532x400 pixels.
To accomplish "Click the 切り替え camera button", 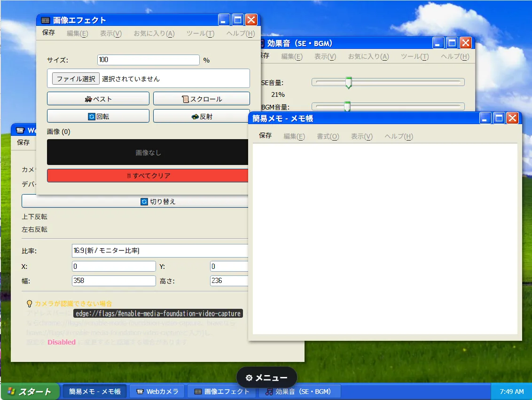I will click(135, 201).
